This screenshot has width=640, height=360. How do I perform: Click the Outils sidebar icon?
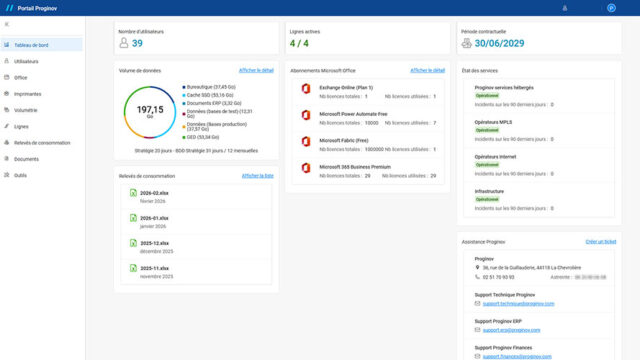tap(7, 175)
